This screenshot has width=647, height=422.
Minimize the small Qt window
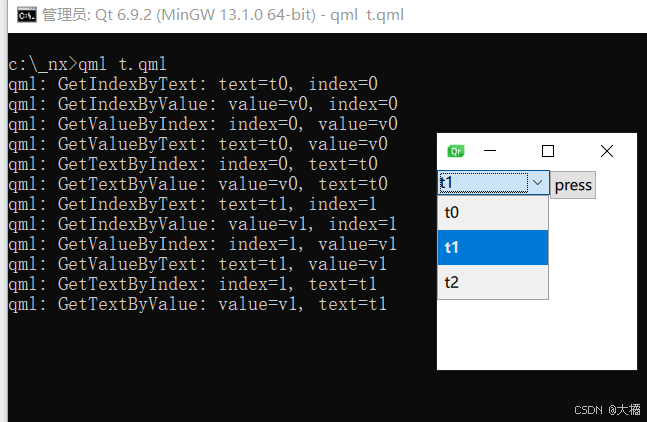490,151
